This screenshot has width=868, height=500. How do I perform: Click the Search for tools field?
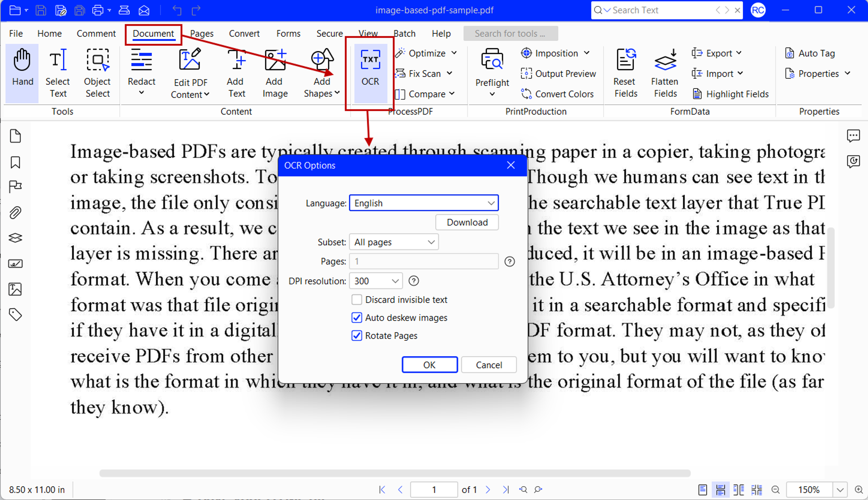(x=511, y=33)
